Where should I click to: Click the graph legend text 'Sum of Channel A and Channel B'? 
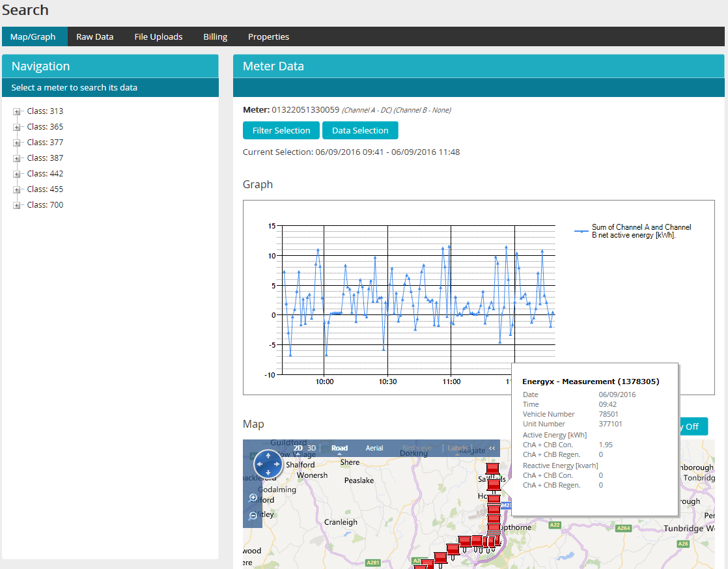click(x=641, y=231)
